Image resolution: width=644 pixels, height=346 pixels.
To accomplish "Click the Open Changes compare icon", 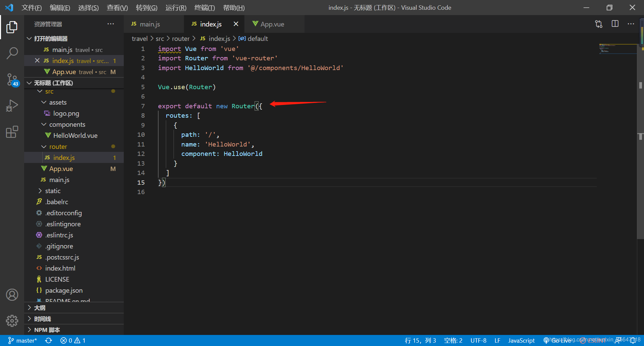I will [x=599, y=24].
